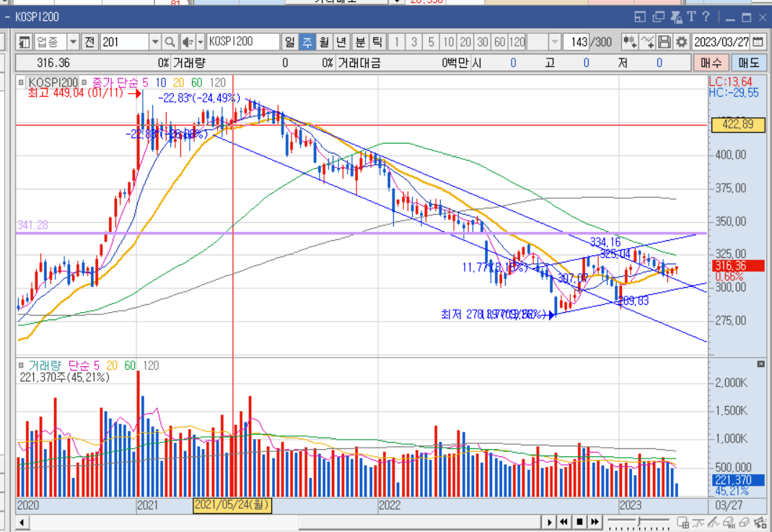Click the help question mark icon
This screenshot has width=772, height=532.
(706, 17)
